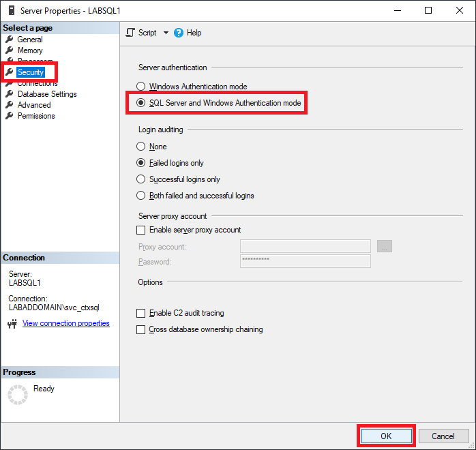This screenshot has width=476, height=450.
Task: Click the Proxy account text field
Action: tap(305, 246)
